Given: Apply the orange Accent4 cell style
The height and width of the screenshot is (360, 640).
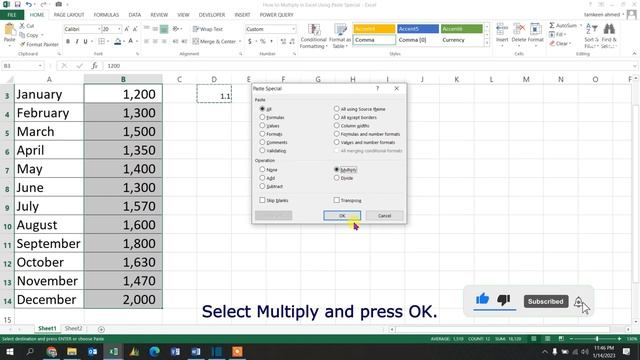Looking at the screenshot, I should pyautogui.click(x=374, y=29).
